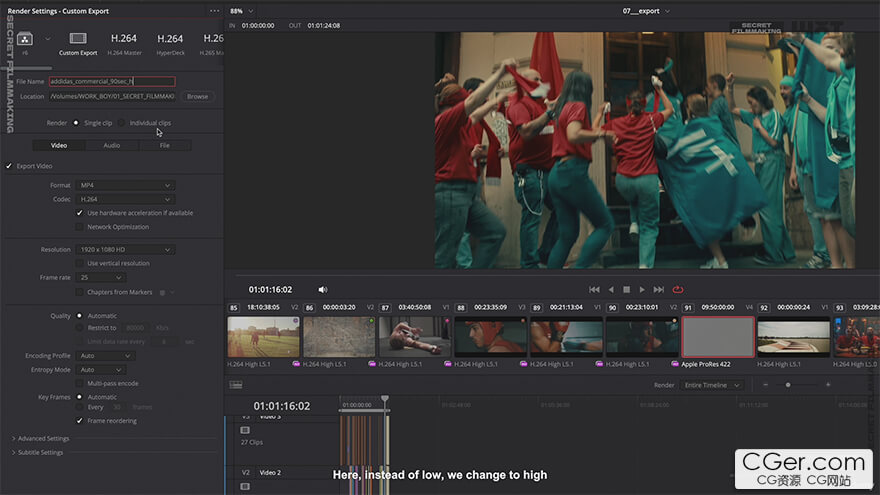Adjust the timeline zoom slider
The height and width of the screenshot is (495, 880).
click(788, 385)
